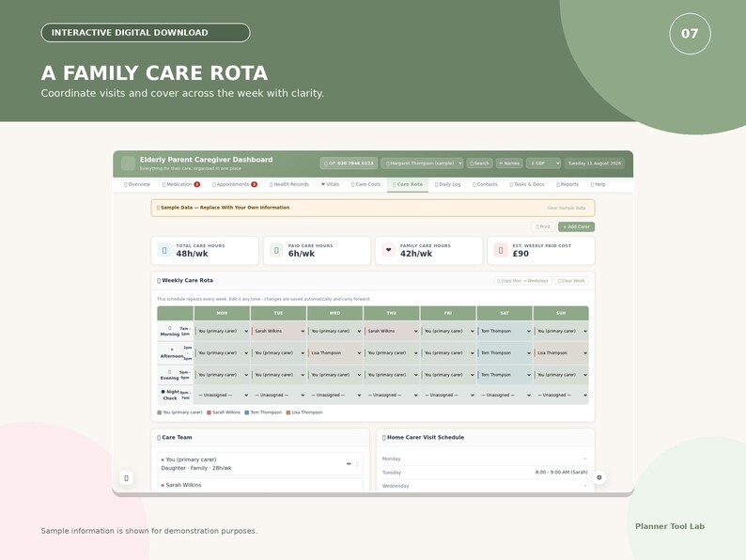Screen dimensions: 746x560
Task: Click the '48h/wk' total care hours value
Action: tap(193, 254)
